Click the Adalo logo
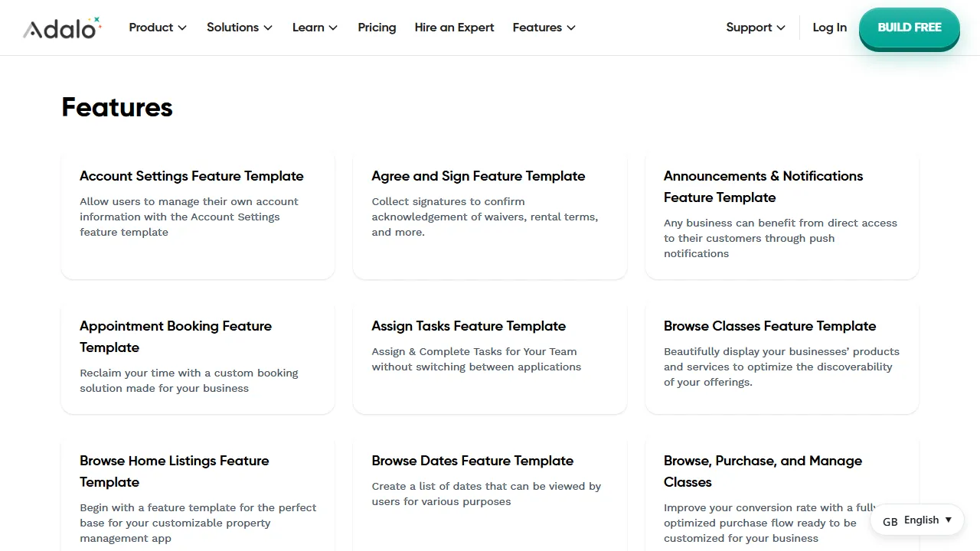Screen dimensions: 980x551 click(62, 28)
